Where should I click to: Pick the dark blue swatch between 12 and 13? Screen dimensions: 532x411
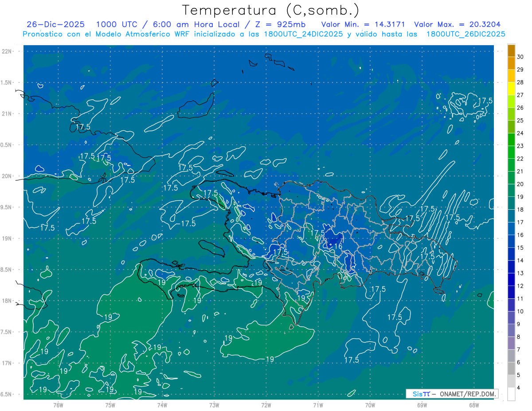click(x=511, y=280)
